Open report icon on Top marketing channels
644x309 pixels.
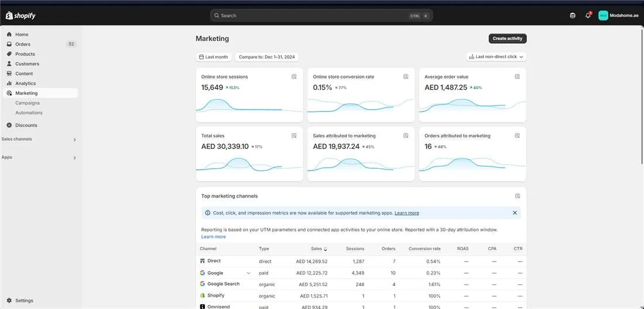click(x=518, y=196)
